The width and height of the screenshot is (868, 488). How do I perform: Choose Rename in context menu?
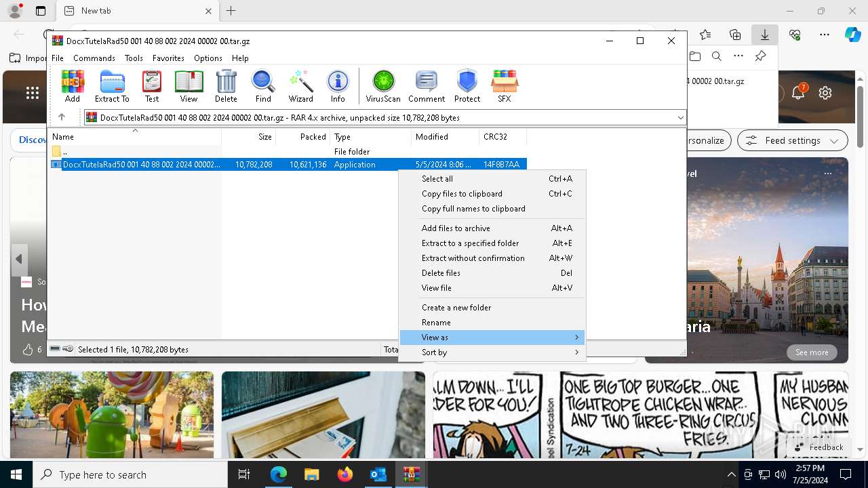pos(492,323)
